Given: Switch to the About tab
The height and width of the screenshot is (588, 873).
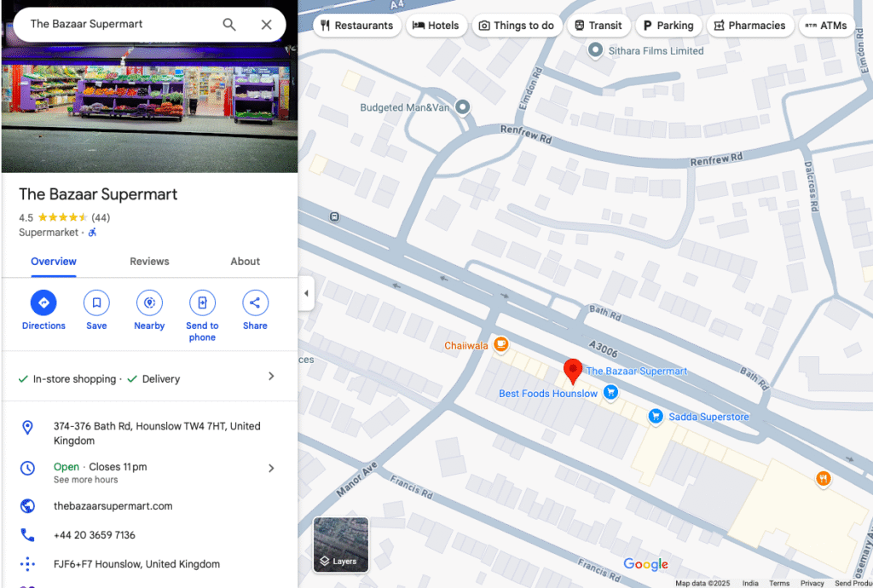Looking at the screenshot, I should pyautogui.click(x=245, y=262).
